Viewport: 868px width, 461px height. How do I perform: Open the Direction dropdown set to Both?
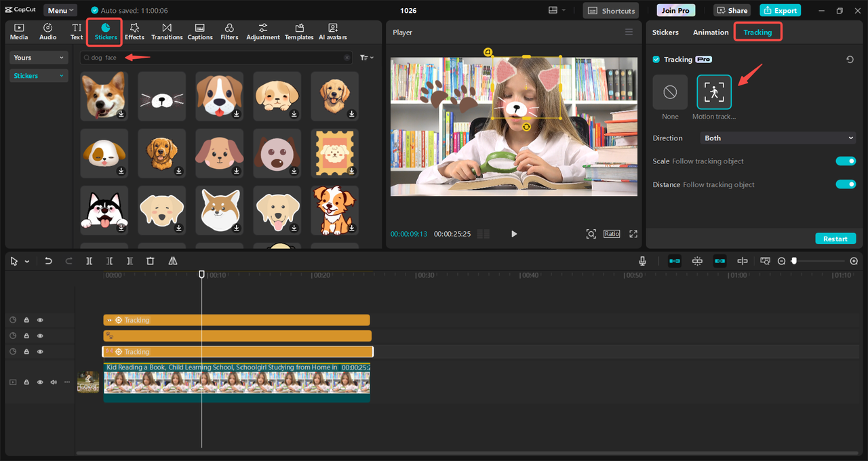[778, 138]
